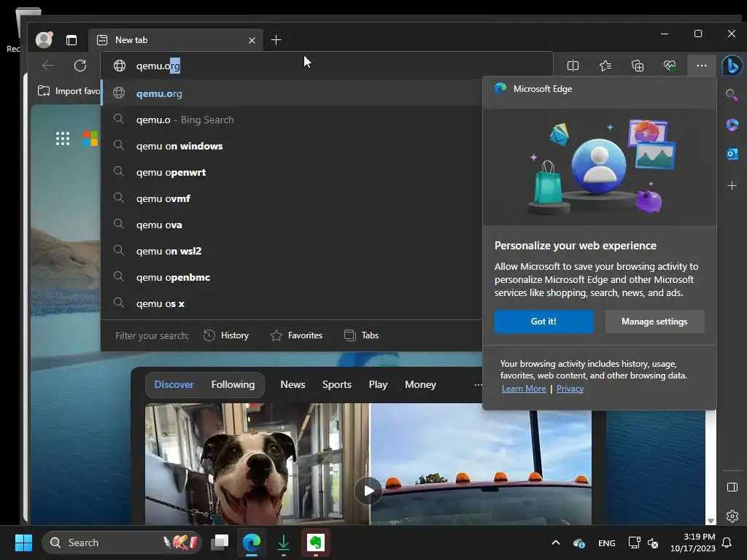The image size is (747, 560).
Task: Open the dog photo news card
Action: 258,464
